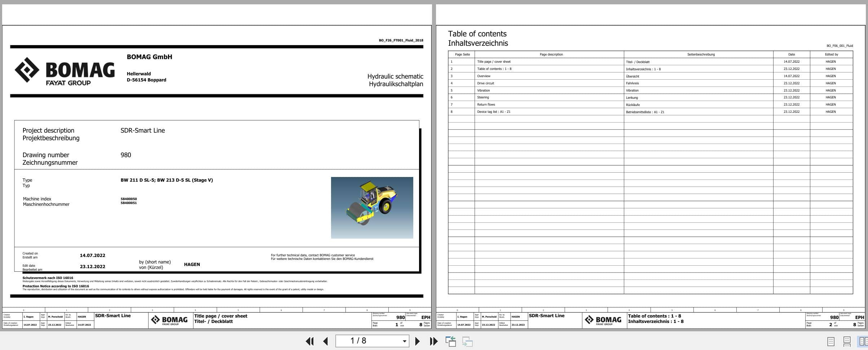The image size is (868, 350).
Task: Click the roller machine image on title page
Action: 372,208
